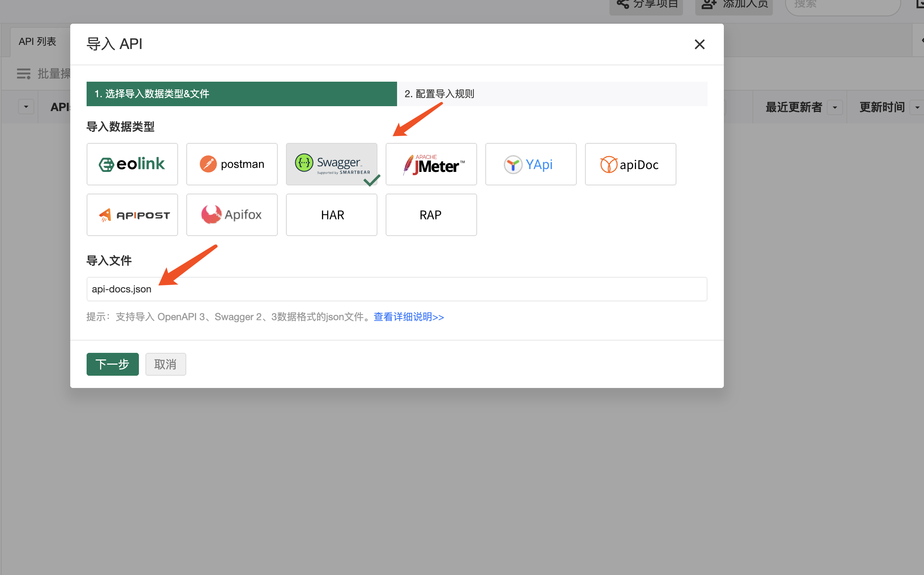Image resolution: width=924 pixels, height=575 pixels.
Task: Switch to API 列表 tab
Action: coord(37,42)
